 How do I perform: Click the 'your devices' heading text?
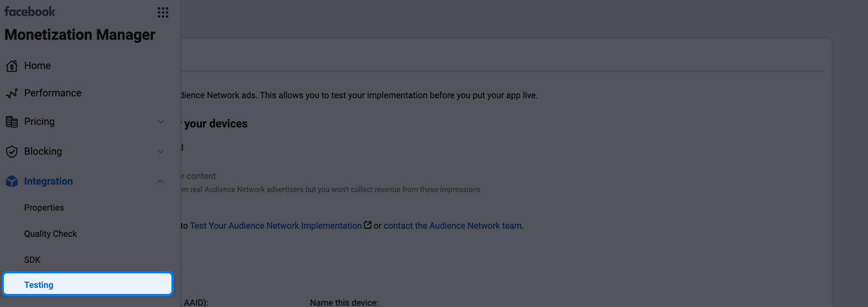pyautogui.click(x=216, y=124)
